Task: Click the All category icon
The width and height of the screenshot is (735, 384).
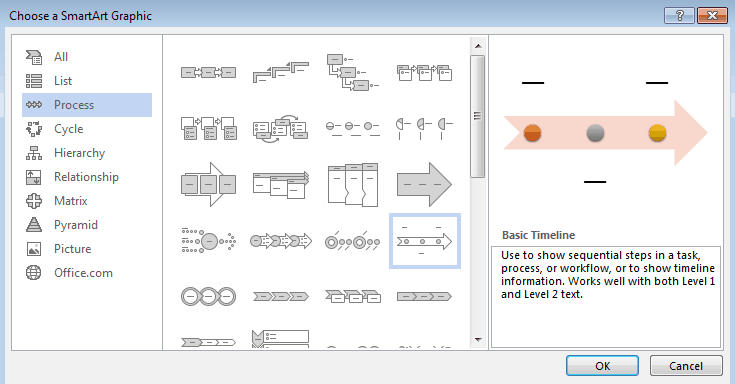Action: [x=34, y=57]
